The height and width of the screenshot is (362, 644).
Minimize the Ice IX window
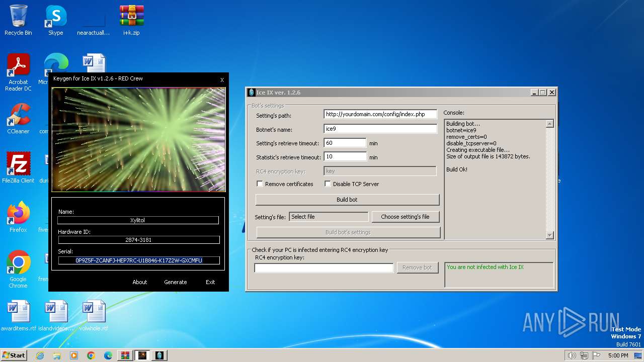click(534, 93)
